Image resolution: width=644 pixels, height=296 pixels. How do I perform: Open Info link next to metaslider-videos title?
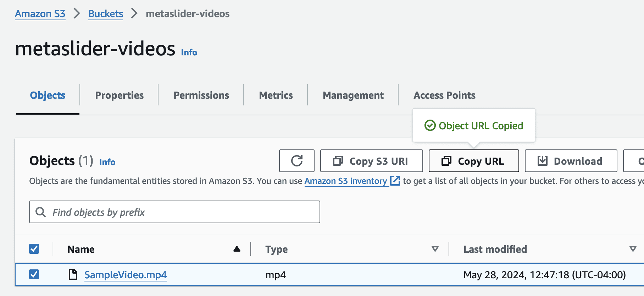pyautogui.click(x=189, y=52)
